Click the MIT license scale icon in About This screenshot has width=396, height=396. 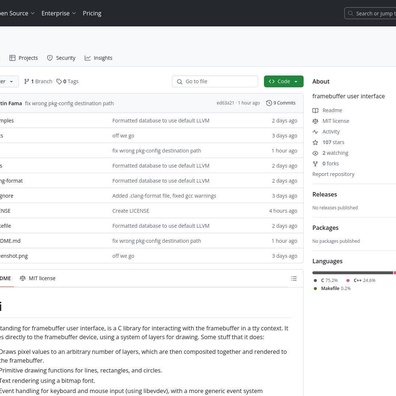click(x=315, y=121)
